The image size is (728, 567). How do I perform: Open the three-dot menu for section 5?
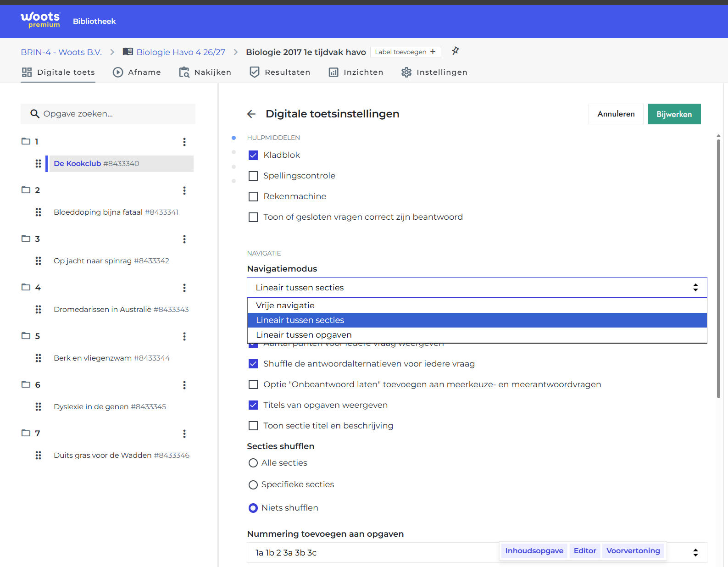coord(184,336)
